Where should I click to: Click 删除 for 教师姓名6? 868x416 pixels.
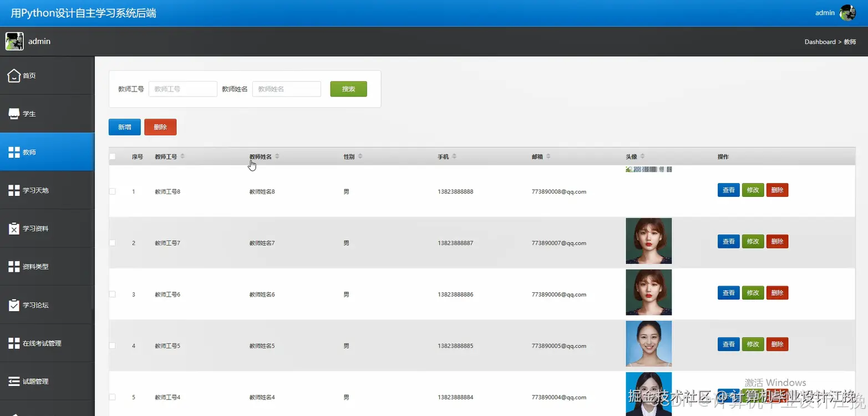(777, 293)
